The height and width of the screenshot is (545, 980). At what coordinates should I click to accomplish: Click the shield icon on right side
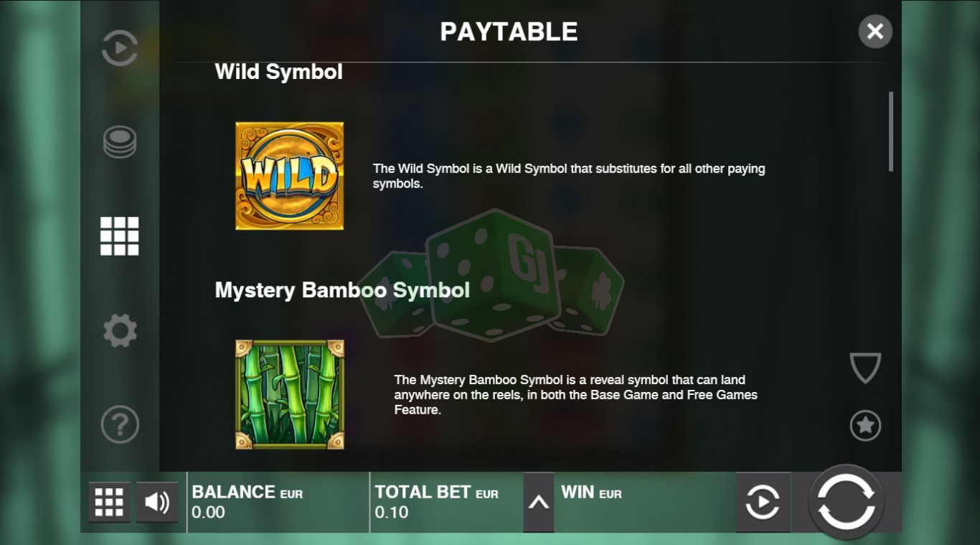click(865, 368)
